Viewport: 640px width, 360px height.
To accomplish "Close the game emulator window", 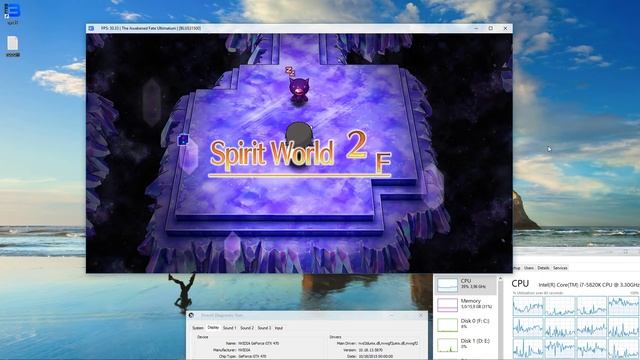I will point(505,28).
